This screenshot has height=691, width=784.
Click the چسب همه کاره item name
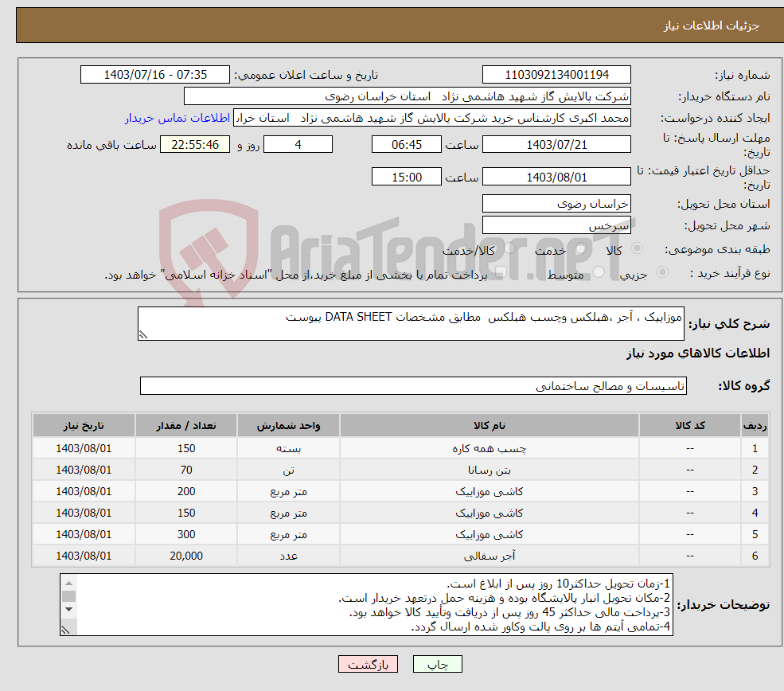pos(489,448)
